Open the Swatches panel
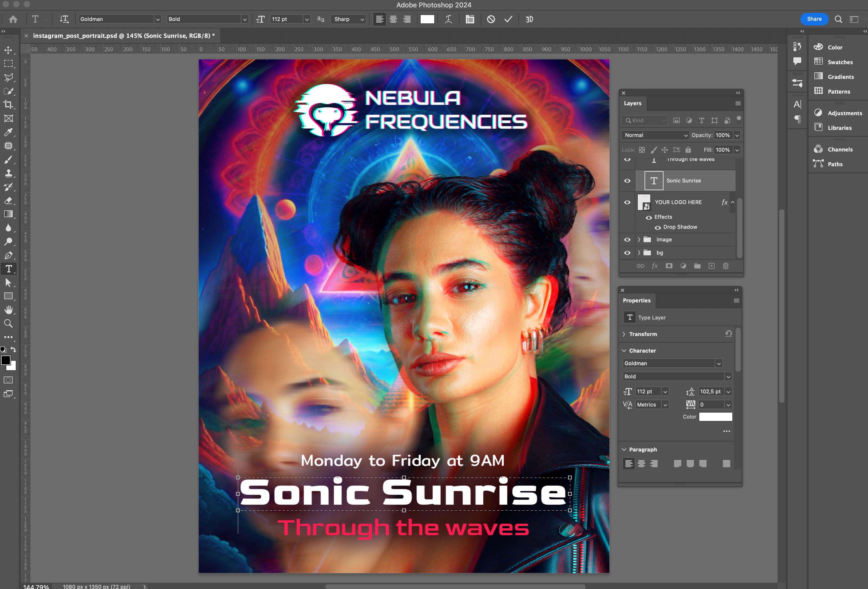Viewport: 868px width, 589px height. [x=840, y=62]
